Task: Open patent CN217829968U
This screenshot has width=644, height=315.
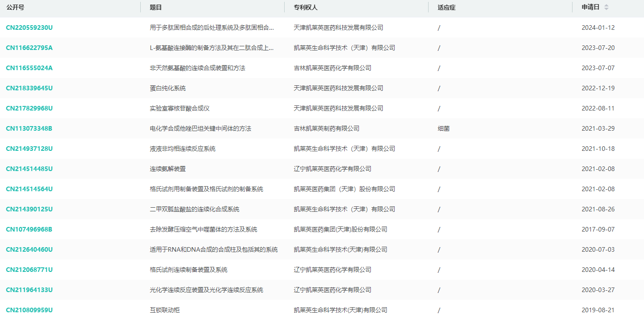Action: [x=29, y=108]
